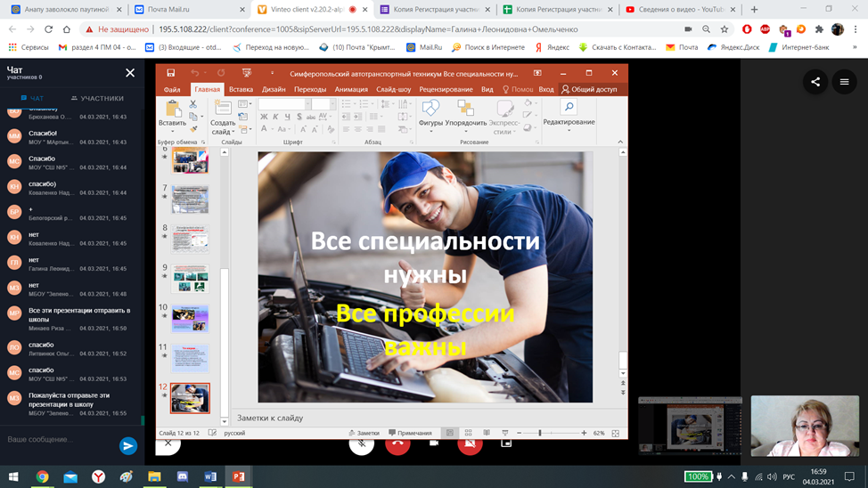Open Yandex browser from taskbar

tap(98, 476)
